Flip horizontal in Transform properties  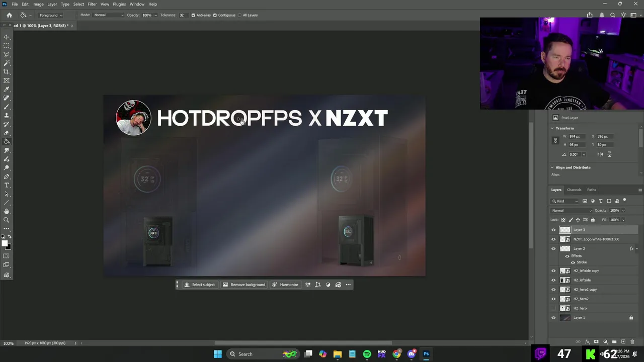600,154
